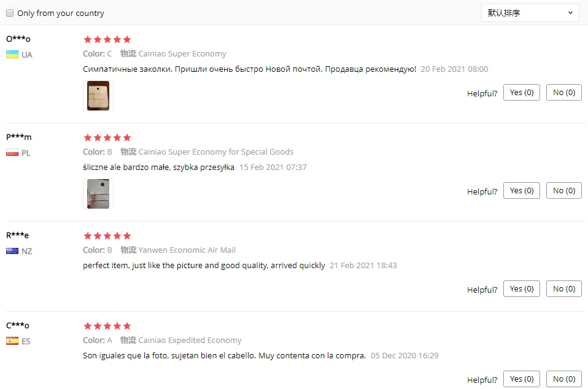Click the star rating of O***o's review
Image resolution: width=588 pixels, height=389 pixels.
[107, 39]
